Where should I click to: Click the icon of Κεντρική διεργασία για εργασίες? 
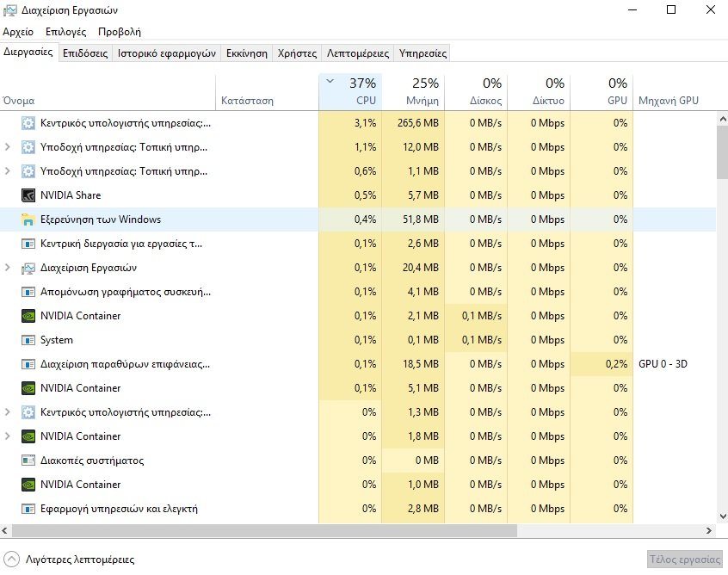pos(28,244)
